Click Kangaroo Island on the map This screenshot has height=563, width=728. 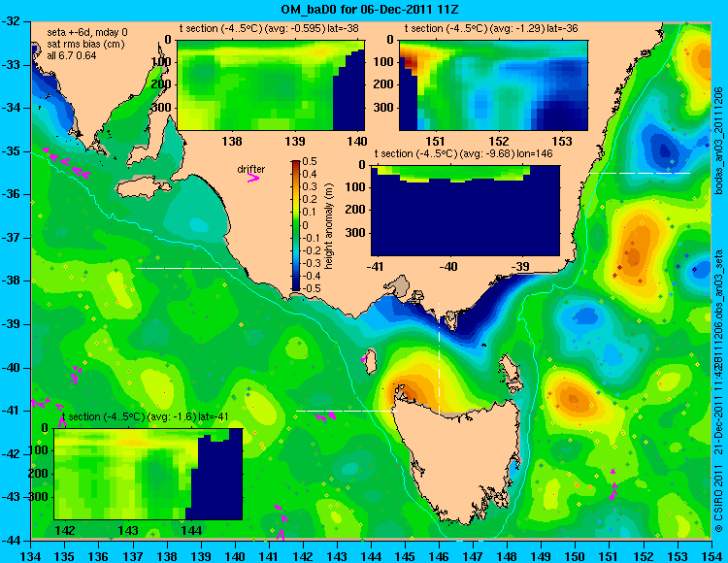point(144,189)
